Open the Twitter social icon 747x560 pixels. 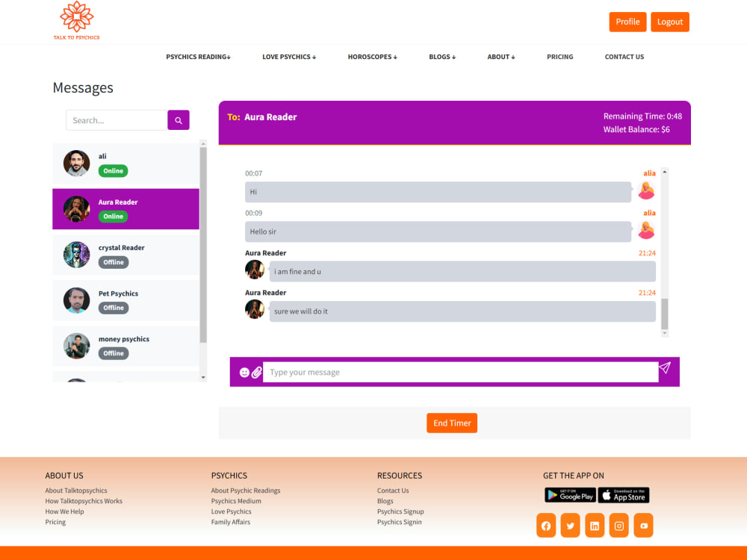[570, 525]
